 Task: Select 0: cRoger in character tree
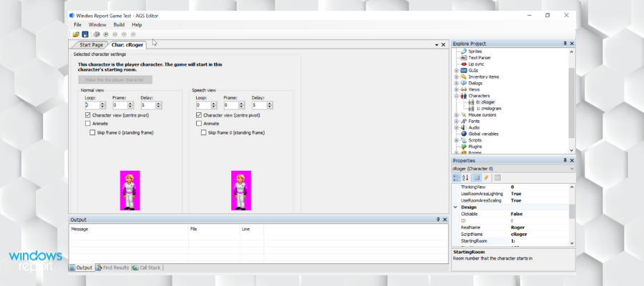coord(486,102)
